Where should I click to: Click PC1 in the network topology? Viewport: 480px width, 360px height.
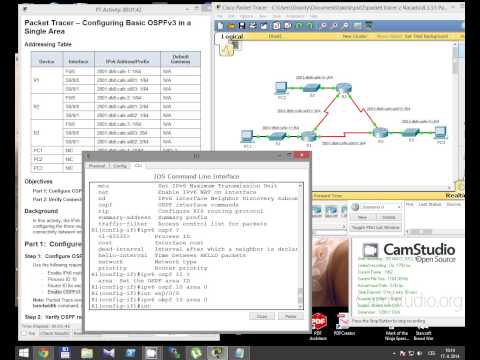point(247,137)
